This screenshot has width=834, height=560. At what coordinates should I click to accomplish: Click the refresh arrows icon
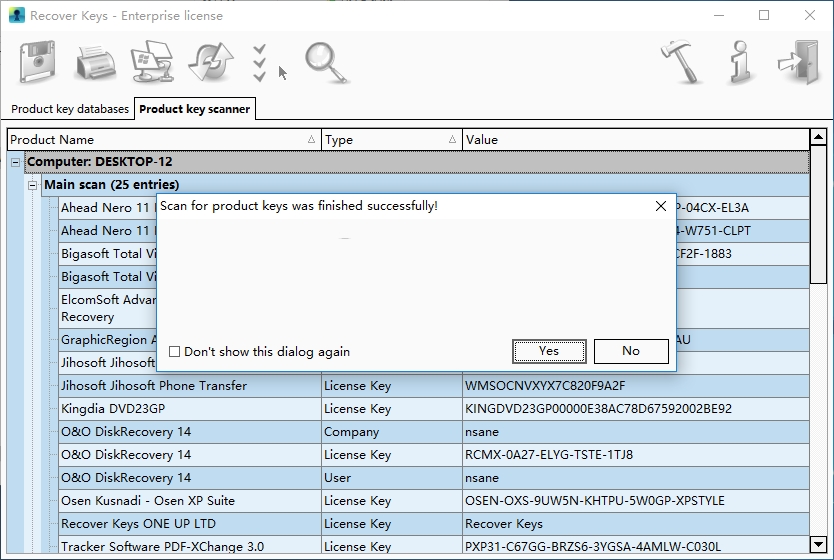pyautogui.click(x=211, y=62)
